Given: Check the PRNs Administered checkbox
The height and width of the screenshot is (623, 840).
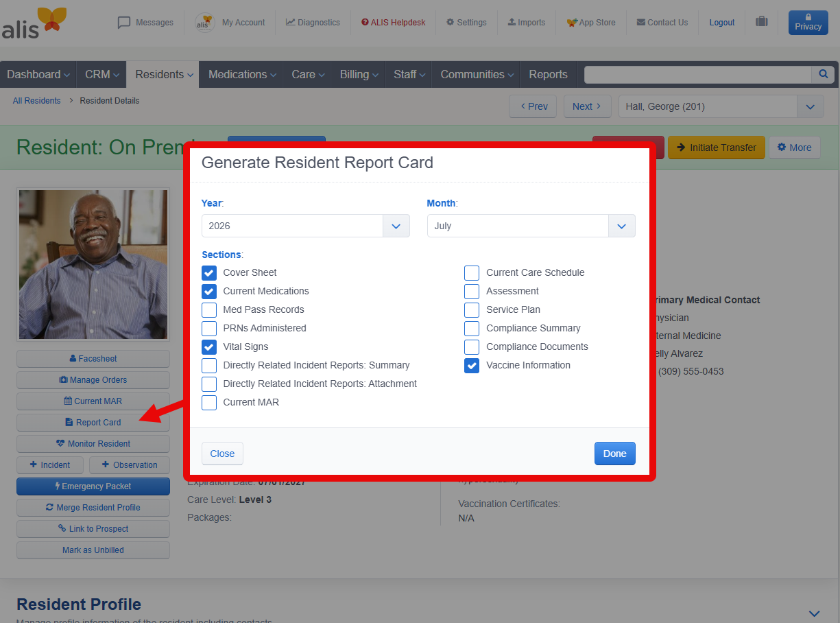Looking at the screenshot, I should click(x=209, y=328).
